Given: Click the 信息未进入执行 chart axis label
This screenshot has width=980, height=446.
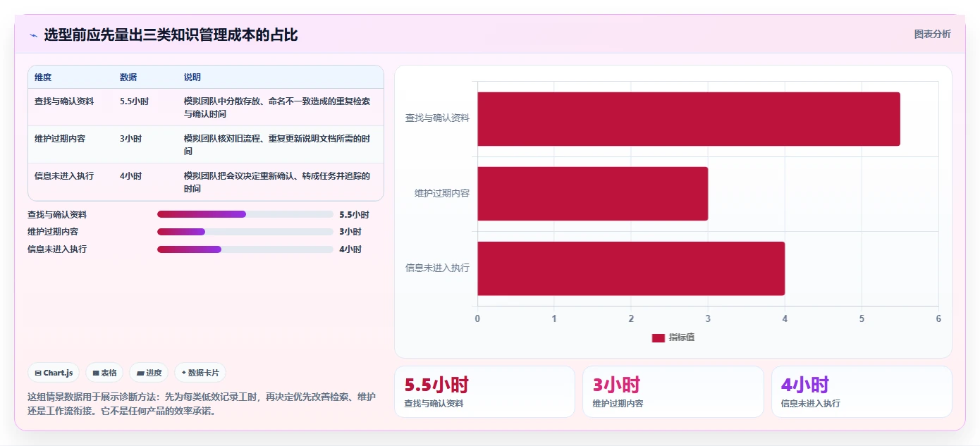Looking at the screenshot, I should [x=437, y=268].
